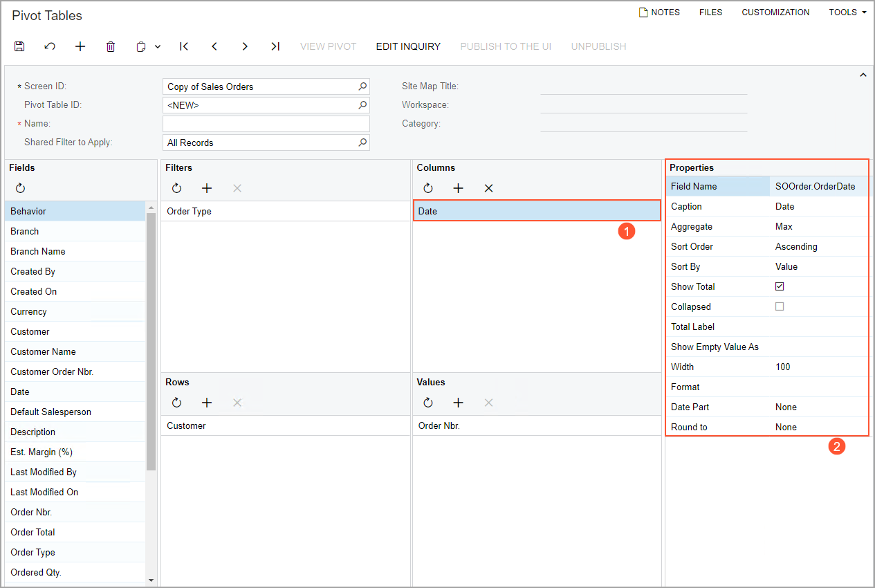The width and height of the screenshot is (875, 588).
Task: Go to the first record
Action: 184,46
